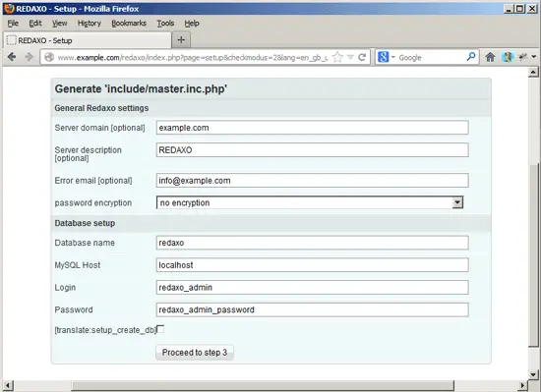Click the Server domain input field
541x392 pixels.
click(x=312, y=128)
